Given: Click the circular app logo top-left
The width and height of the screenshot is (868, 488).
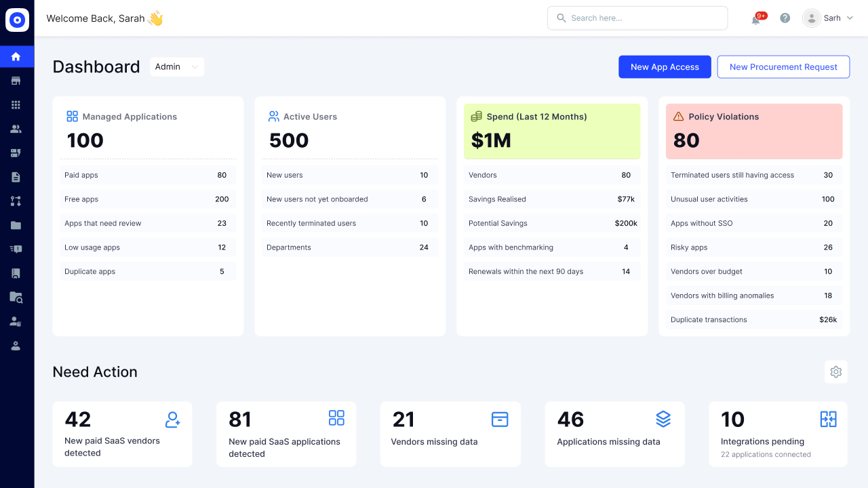Looking at the screenshot, I should pyautogui.click(x=17, y=20).
